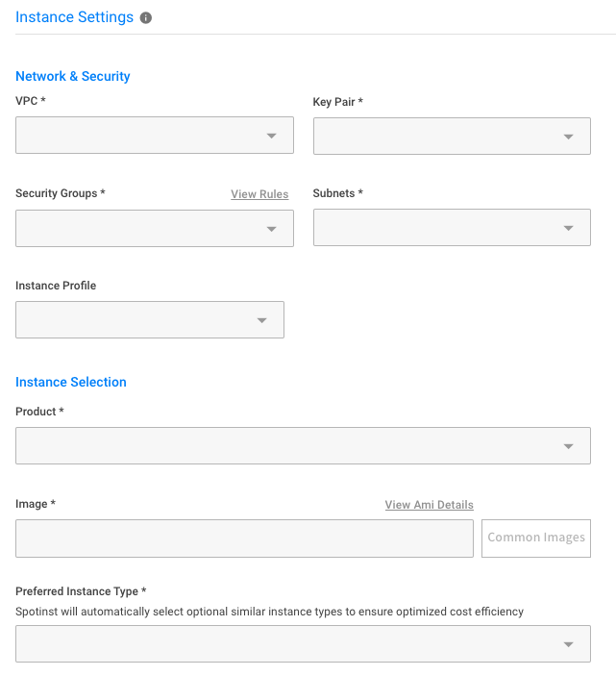Viewport: 616px width, 676px height.
Task: Click the info icon beside Instance Settings
Action: pos(146,18)
